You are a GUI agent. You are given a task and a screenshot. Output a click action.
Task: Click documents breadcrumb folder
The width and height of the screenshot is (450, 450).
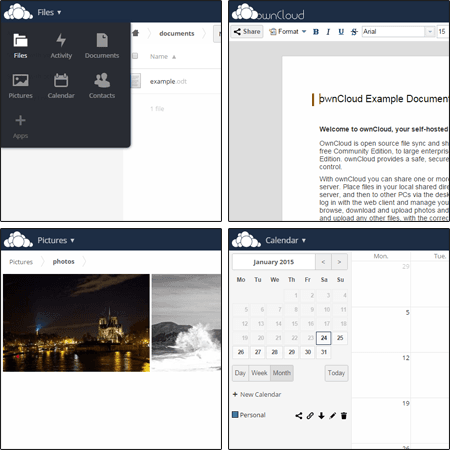point(177,33)
